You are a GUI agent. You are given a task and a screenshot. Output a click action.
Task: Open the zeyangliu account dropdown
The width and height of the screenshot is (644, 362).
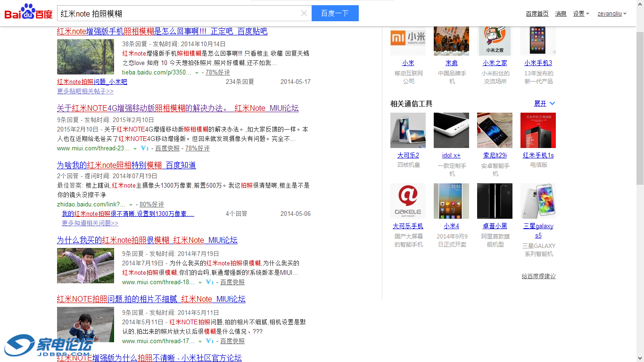pos(611,13)
